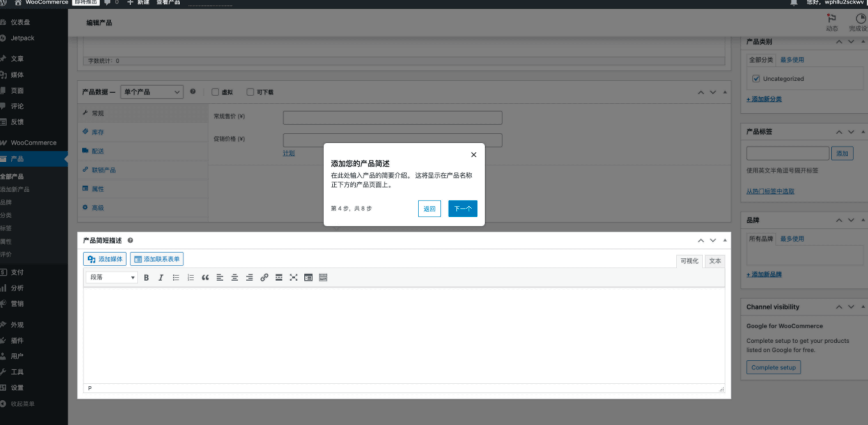Screen dimensions: 868x425
Task: Click 下一个 in the tour popup
Action: click(462, 209)
